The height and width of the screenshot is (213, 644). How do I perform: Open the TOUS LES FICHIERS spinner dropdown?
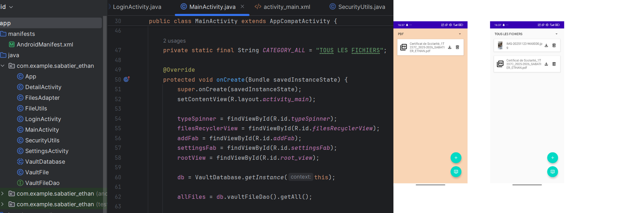point(556,34)
